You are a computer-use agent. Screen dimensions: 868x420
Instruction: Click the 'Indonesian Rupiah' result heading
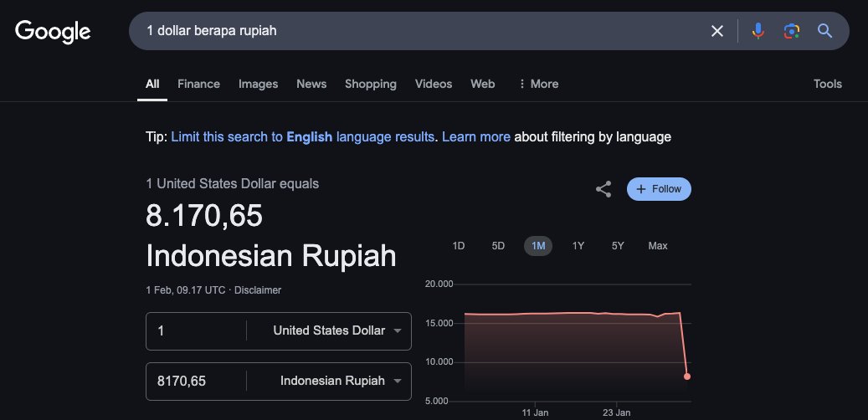(271, 256)
